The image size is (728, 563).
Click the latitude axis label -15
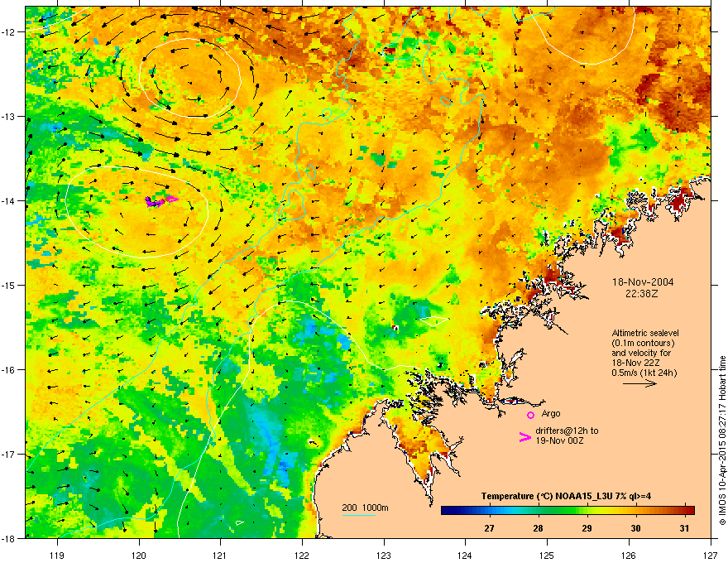8,285
